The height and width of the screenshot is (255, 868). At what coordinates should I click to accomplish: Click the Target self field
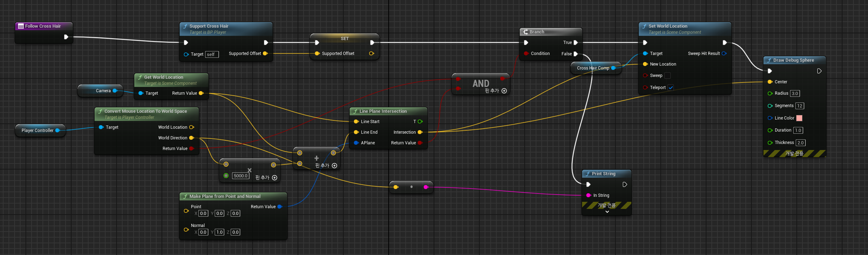(x=212, y=55)
